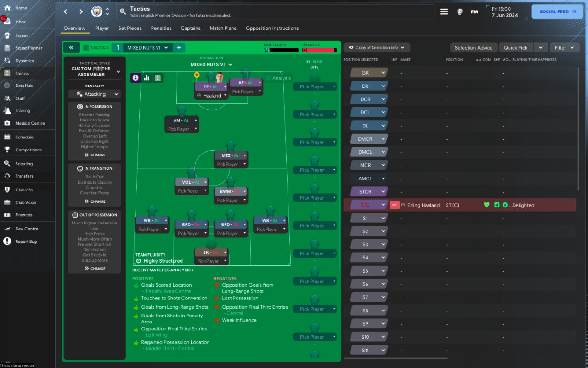588x368 pixels.
Task: Open the Social Feed button
Action: coord(557,12)
